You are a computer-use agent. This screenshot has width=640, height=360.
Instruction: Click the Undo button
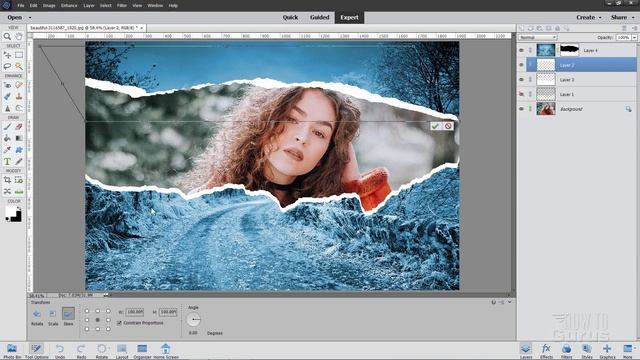coord(60,351)
